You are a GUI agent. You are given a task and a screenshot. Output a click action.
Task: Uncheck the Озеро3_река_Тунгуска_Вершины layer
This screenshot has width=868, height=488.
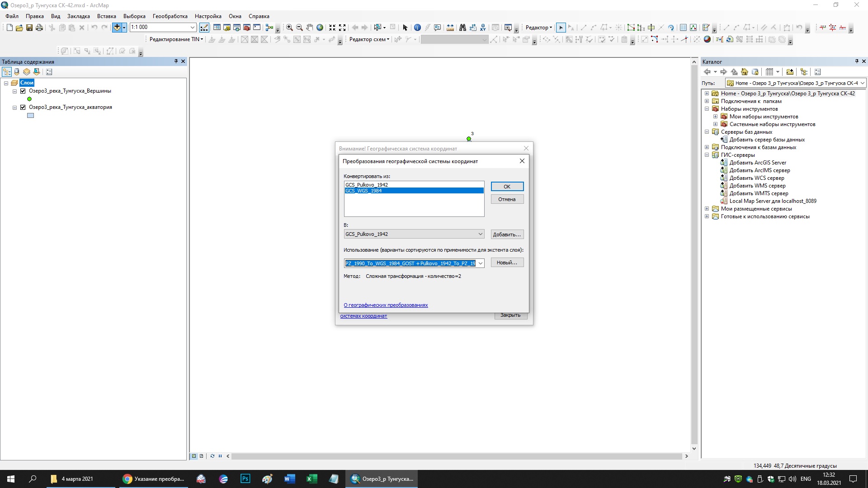(23, 91)
